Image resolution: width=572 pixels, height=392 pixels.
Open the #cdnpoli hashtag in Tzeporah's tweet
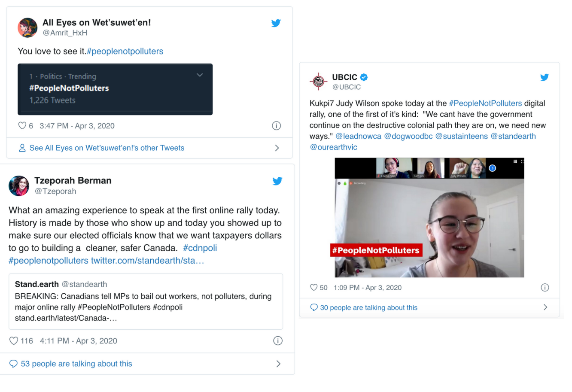200,248
